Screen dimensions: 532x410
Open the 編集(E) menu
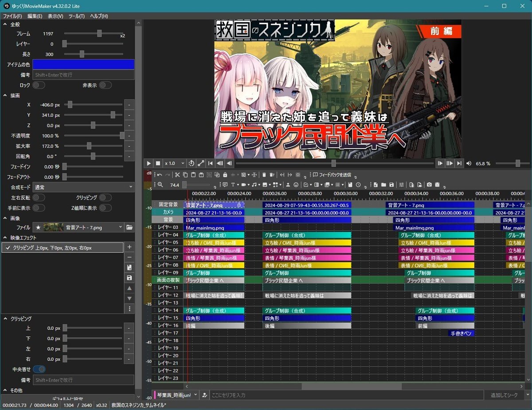(x=35, y=16)
